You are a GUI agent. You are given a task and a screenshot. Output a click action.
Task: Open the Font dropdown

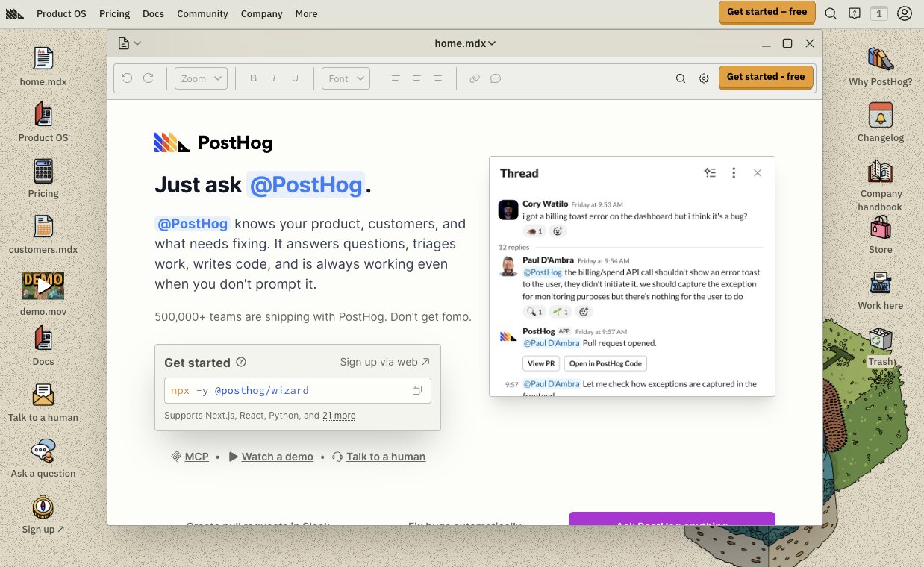[x=346, y=78]
